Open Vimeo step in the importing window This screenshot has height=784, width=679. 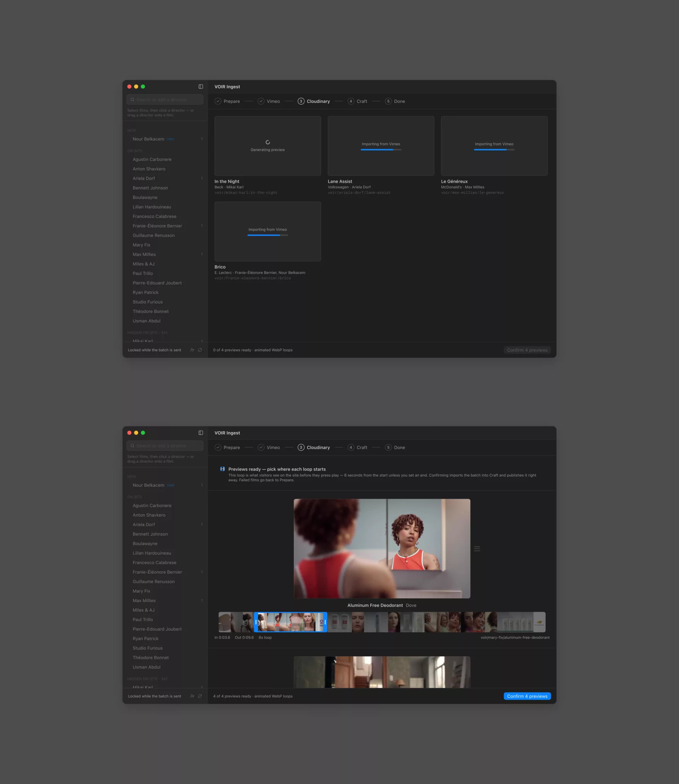(x=269, y=101)
